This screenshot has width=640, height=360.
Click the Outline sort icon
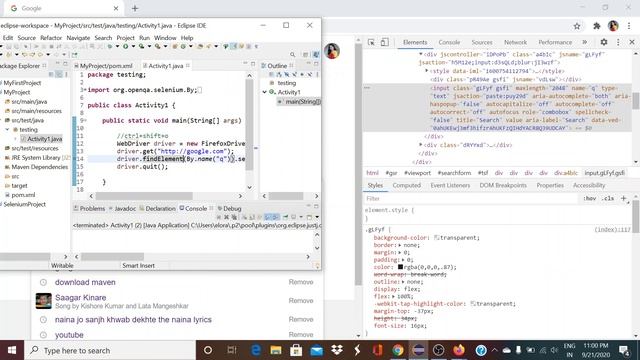coord(279,75)
